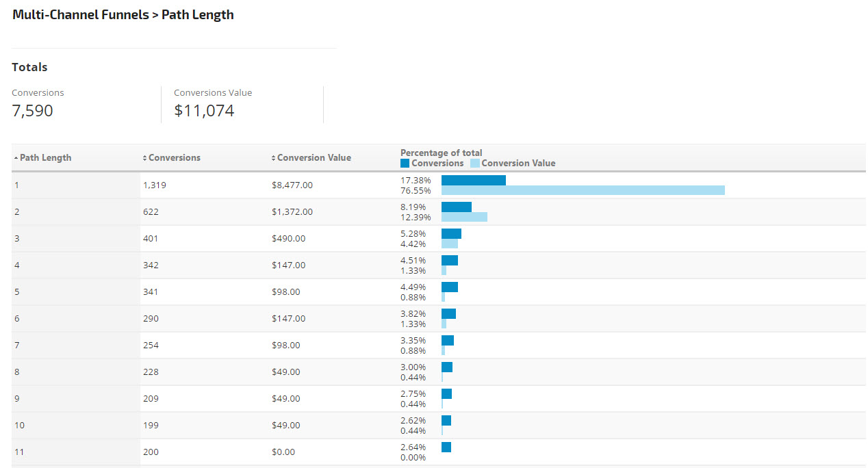Click the 17.38% conversions bar for path length 1
868x468 pixels.
pos(473,180)
